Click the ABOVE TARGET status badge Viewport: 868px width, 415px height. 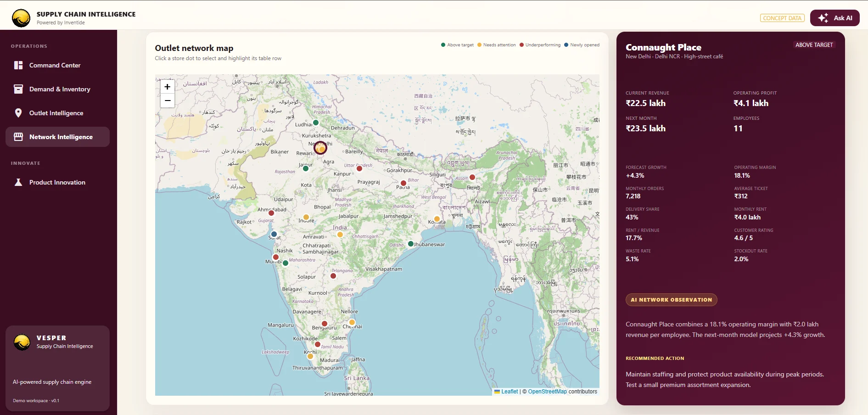(x=814, y=45)
